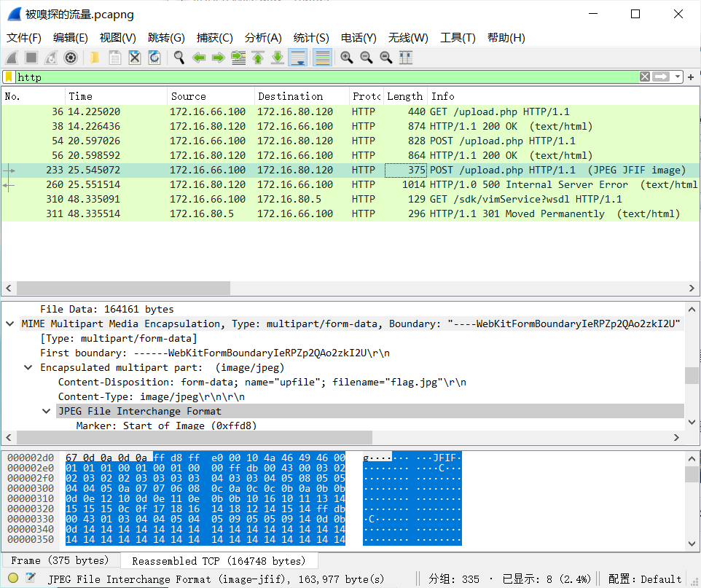The height and width of the screenshot is (588, 701).
Task: Click the zoom in icon
Action: (x=347, y=58)
